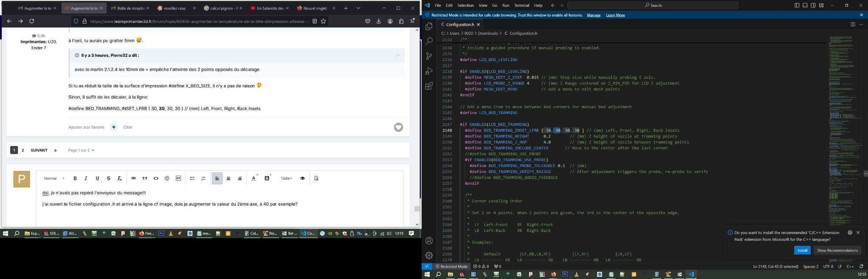Open the Accounts icon in VS Code activity bar

pos(429,240)
